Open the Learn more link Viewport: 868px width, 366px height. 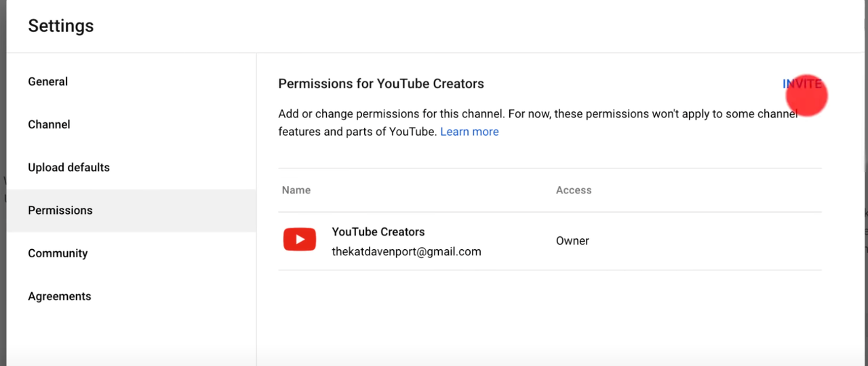[x=469, y=132]
